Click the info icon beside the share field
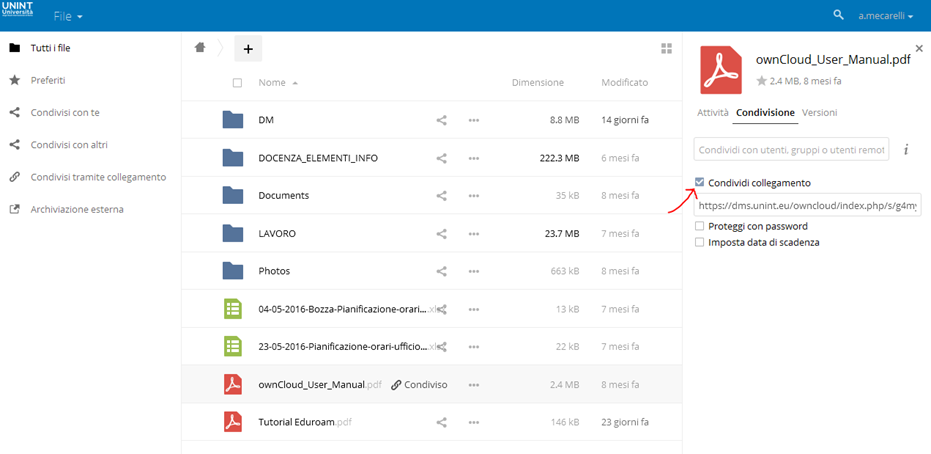 tap(906, 150)
